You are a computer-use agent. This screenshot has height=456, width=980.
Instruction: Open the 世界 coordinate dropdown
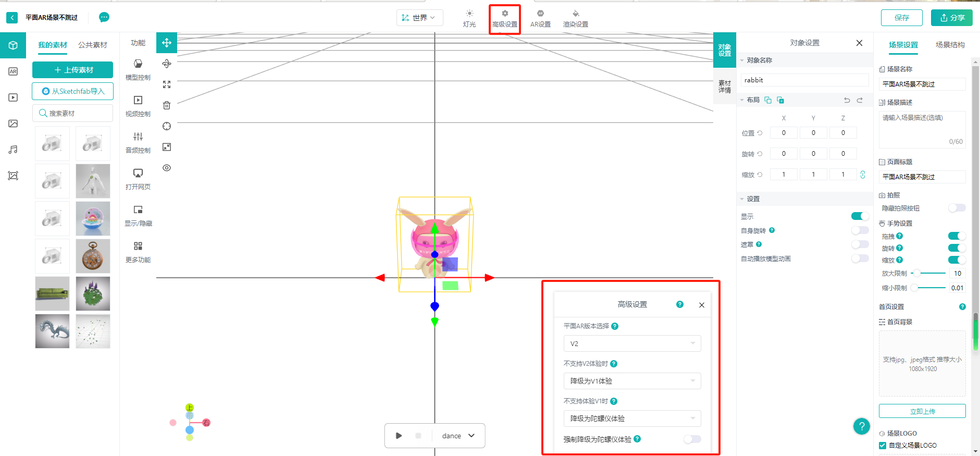(x=419, y=18)
